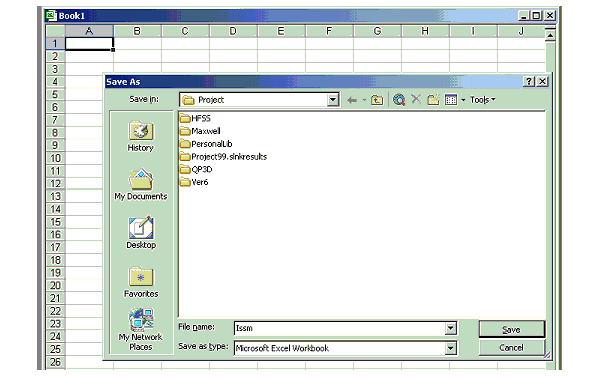Open the Back button history dropdown arrow
600x376 pixels.
(364, 100)
